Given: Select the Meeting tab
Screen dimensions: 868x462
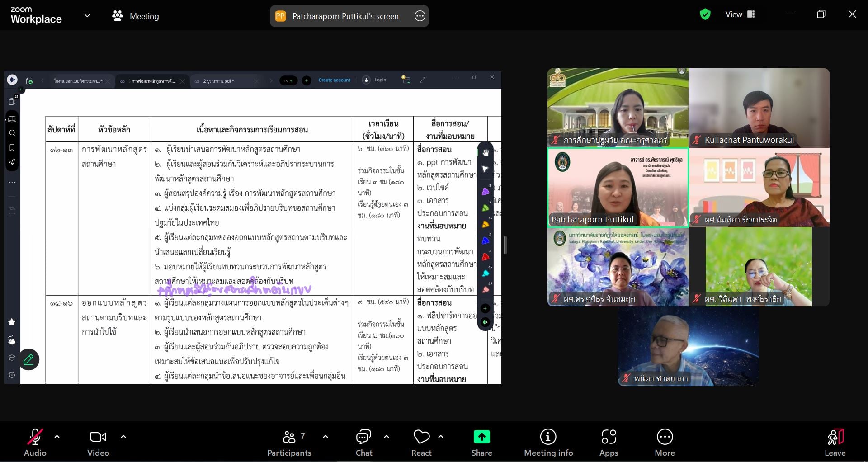Looking at the screenshot, I should pos(136,16).
